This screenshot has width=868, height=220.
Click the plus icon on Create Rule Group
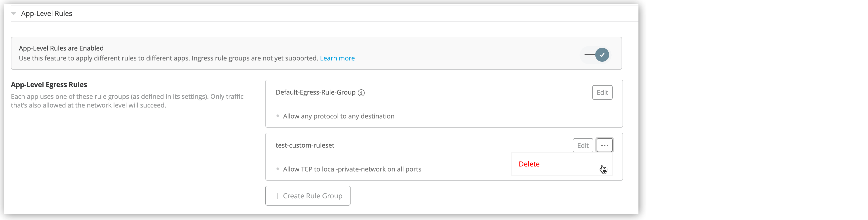click(277, 196)
